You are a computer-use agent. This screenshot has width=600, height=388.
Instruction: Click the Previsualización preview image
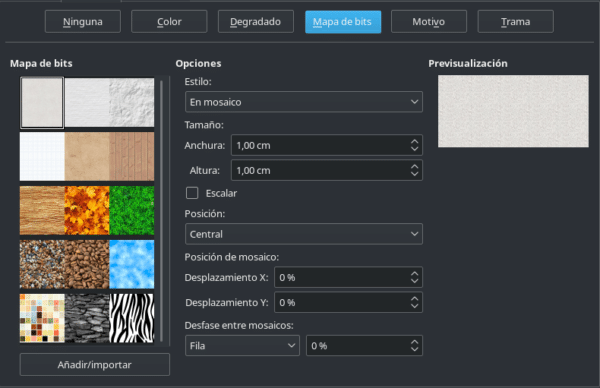(513, 111)
